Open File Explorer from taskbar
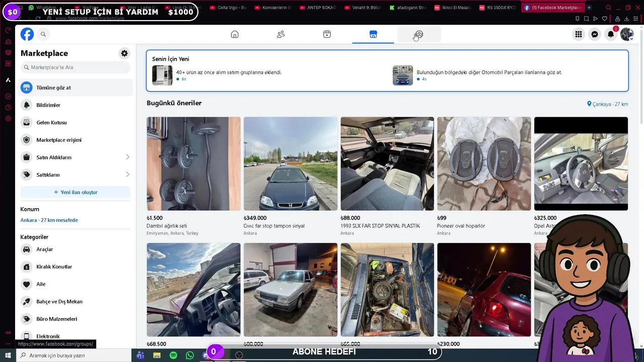The width and height of the screenshot is (644, 362). click(x=157, y=355)
